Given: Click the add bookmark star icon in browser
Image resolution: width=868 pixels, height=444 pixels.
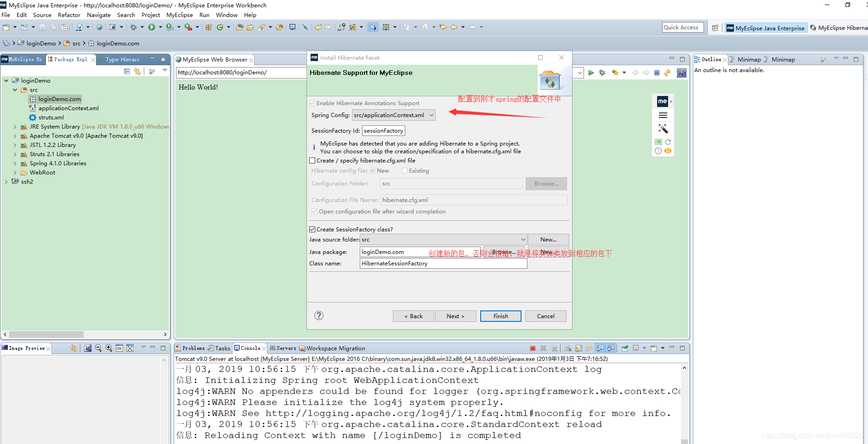Looking at the screenshot, I should pyautogui.click(x=615, y=73).
